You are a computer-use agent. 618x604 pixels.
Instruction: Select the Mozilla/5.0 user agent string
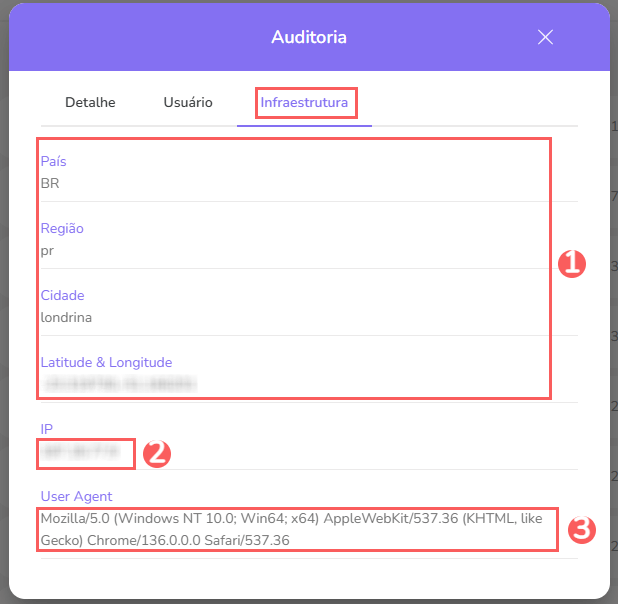[290, 529]
